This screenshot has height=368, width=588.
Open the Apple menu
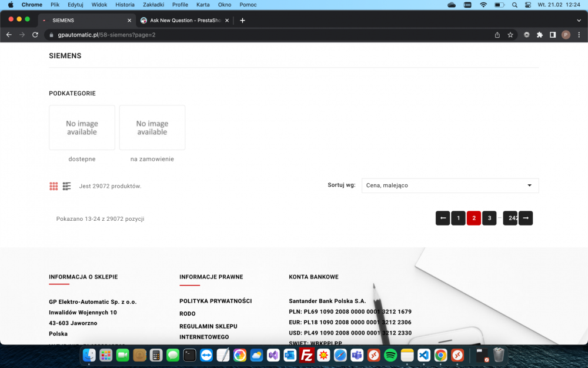(x=11, y=5)
